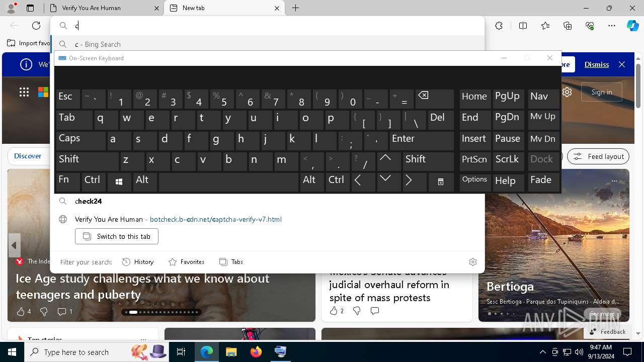Viewport: 644px width, 362px height.
Task: Open Firefox from the taskbar
Action: click(x=256, y=352)
